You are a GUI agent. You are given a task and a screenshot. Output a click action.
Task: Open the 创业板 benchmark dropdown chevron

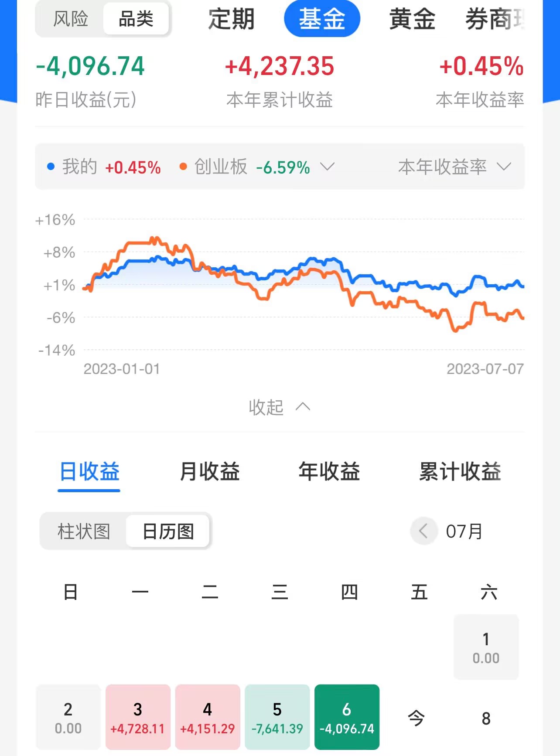327,167
